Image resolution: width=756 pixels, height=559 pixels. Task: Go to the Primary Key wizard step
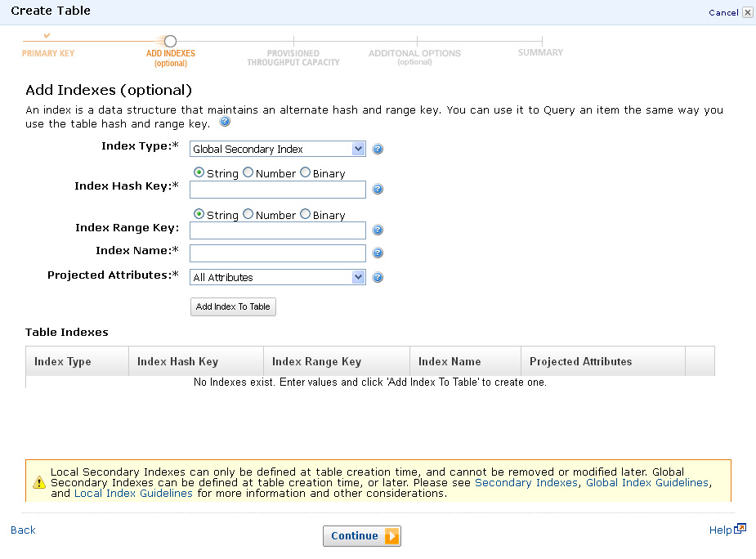click(x=47, y=53)
